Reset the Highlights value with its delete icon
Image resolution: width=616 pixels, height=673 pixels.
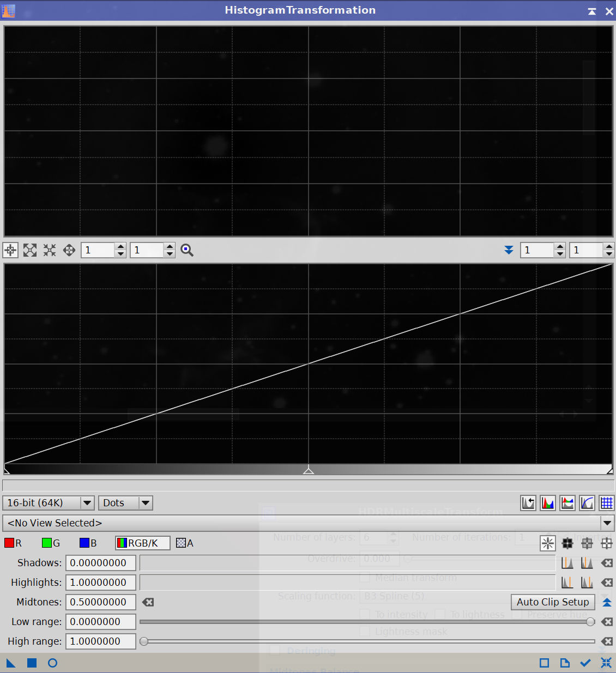point(607,583)
